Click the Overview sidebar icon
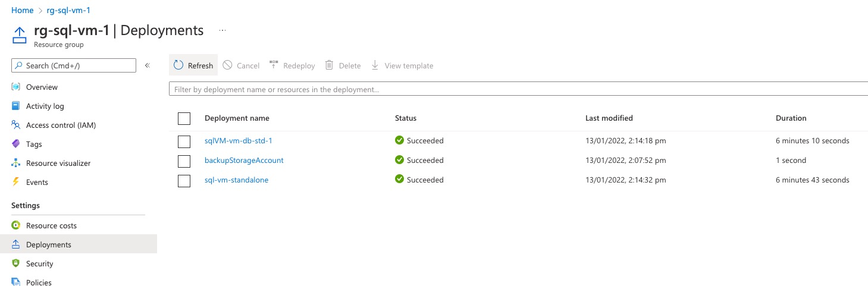Screen dimensions: 868x286 pyautogui.click(x=16, y=87)
